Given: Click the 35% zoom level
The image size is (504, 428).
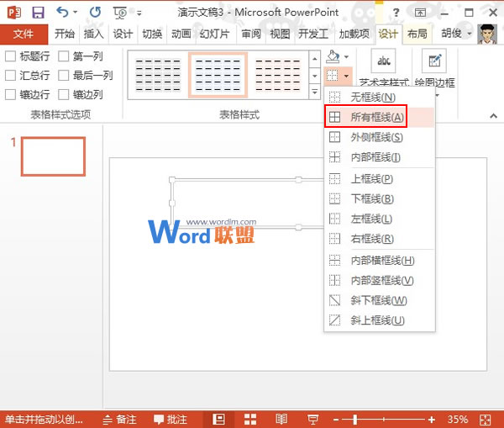Looking at the screenshot, I should click(x=458, y=420).
